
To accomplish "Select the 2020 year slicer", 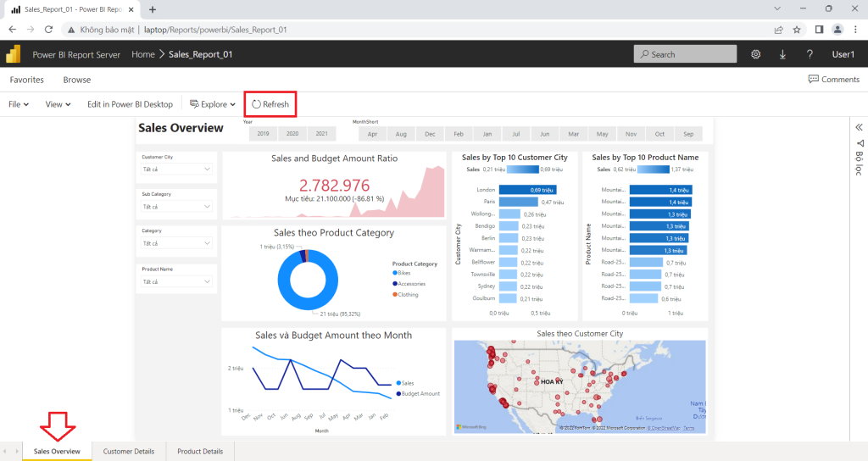I will pyautogui.click(x=292, y=133).
